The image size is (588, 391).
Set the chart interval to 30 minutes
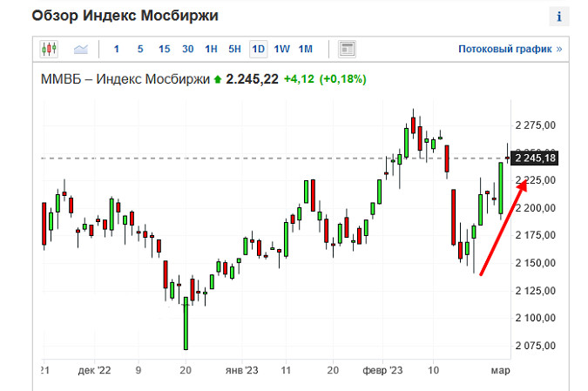pyautogui.click(x=188, y=49)
